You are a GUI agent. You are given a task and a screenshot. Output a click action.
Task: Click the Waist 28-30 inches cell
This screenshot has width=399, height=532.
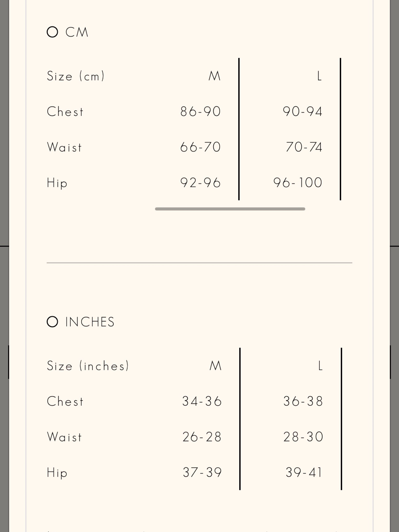(x=303, y=437)
